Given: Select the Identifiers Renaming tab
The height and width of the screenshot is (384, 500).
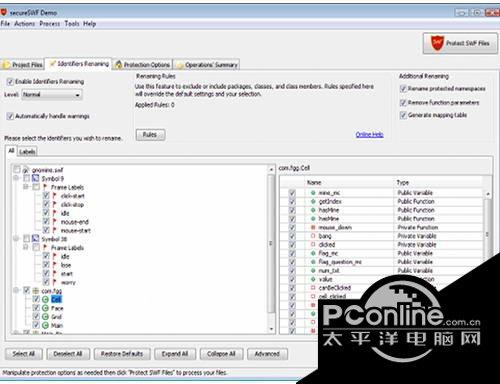Looking at the screenshot, I should click(x=79, y=64).
